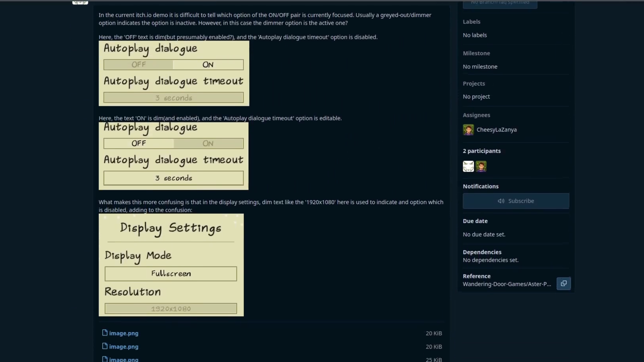644x362 pixels.
Task: Click 'No dependencies set.' text
Action: [x=490, y=260]
